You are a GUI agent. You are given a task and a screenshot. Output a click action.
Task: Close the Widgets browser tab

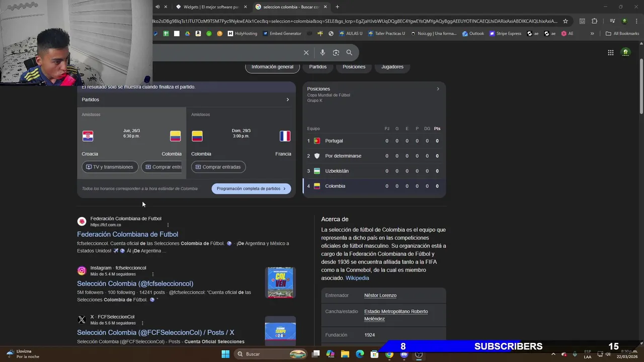pos(246,7)
